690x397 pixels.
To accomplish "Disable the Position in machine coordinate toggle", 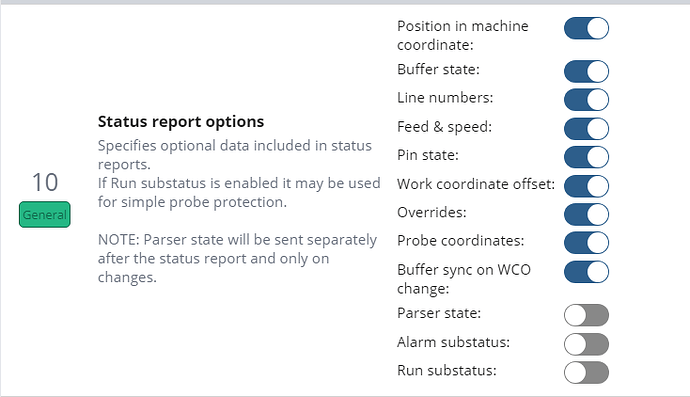I will (586, 28).
